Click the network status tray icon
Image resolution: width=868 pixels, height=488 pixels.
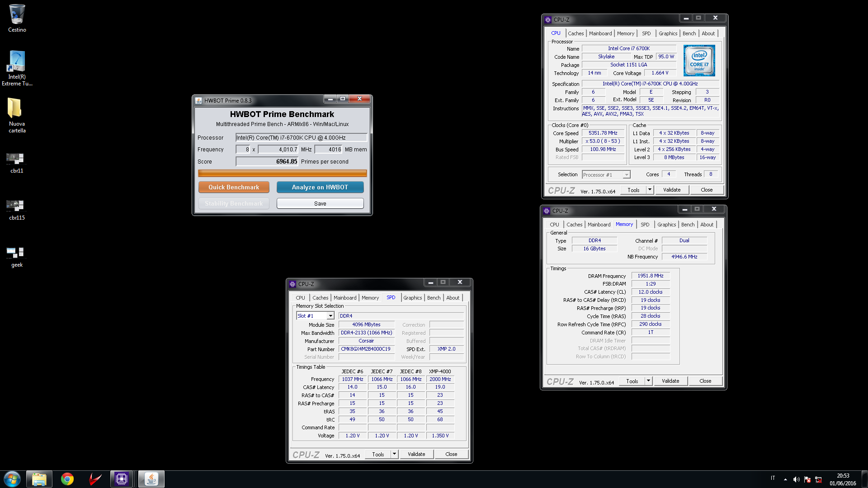tap(818, 479)
